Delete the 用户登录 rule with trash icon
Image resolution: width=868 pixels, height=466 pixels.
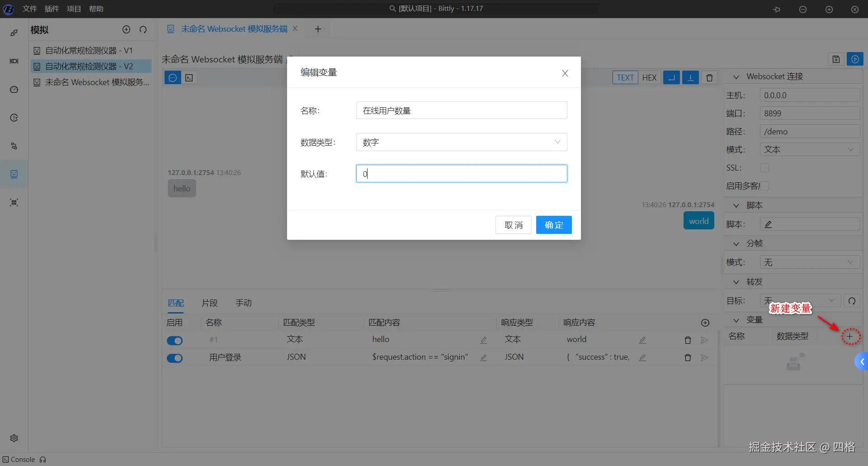(688, 357)
